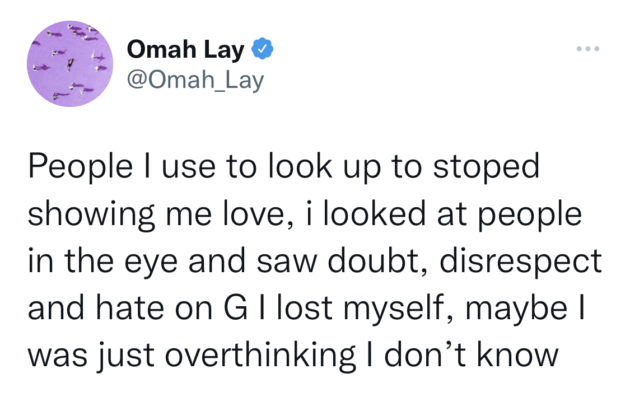Click the word "looked" in the tweet
The height and width of the screenshot is (420, 630).
coord(372,214)
